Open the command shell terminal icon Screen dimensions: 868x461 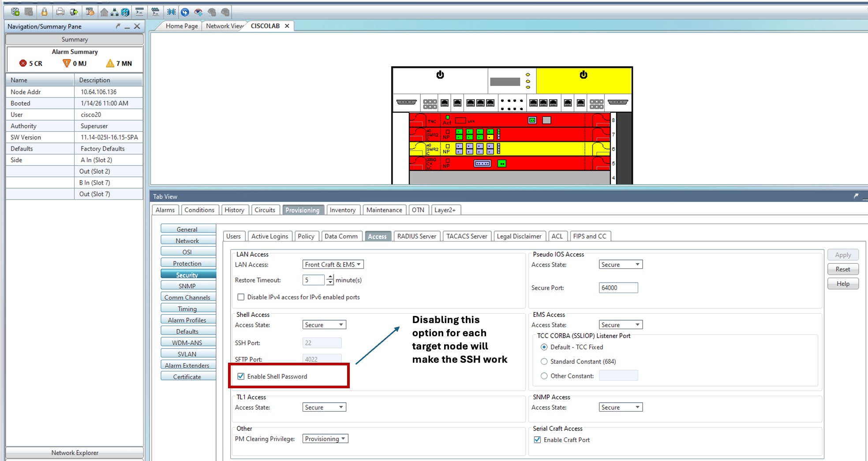tap(139, 12)
